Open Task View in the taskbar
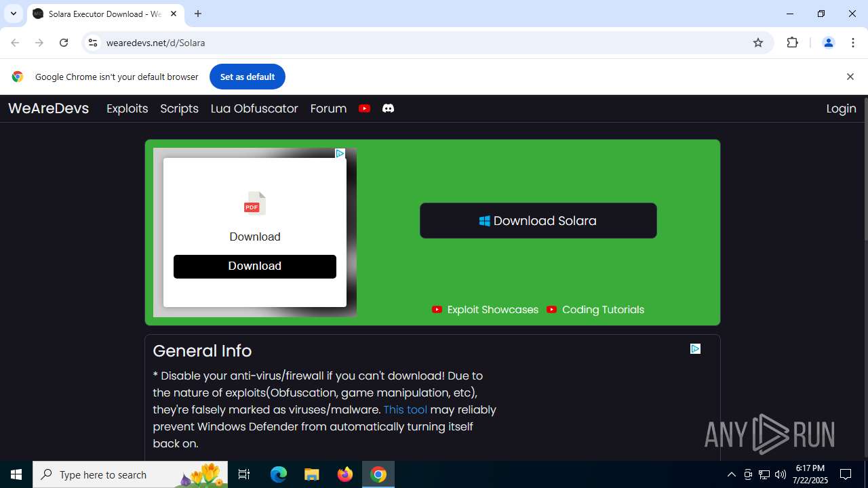The image size is (868, 488). pyautogui.click(x=244, y=474)
